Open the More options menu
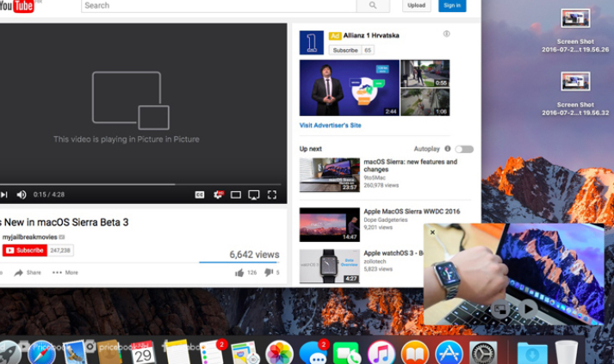The image size is (614, 364). point(65,273)
